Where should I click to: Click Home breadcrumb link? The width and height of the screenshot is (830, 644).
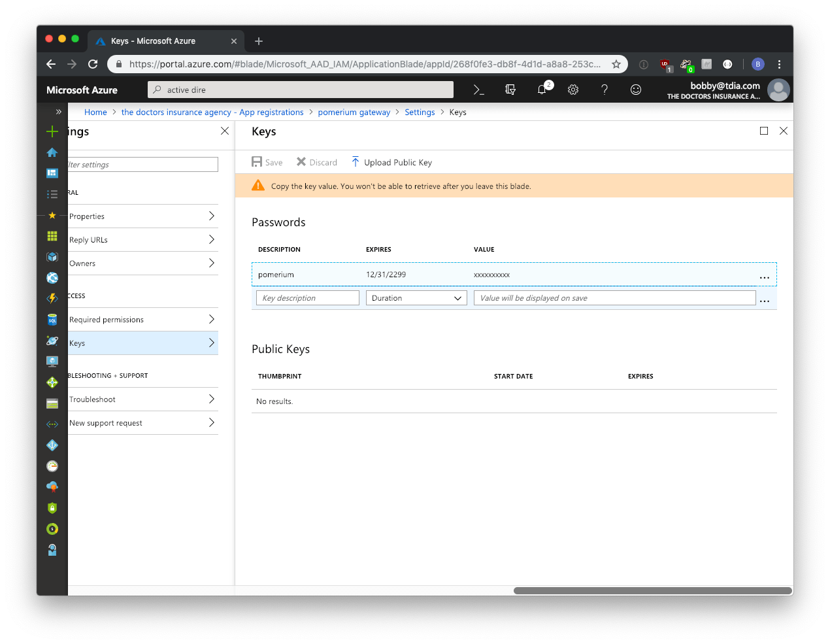click(x=95, y=112)
